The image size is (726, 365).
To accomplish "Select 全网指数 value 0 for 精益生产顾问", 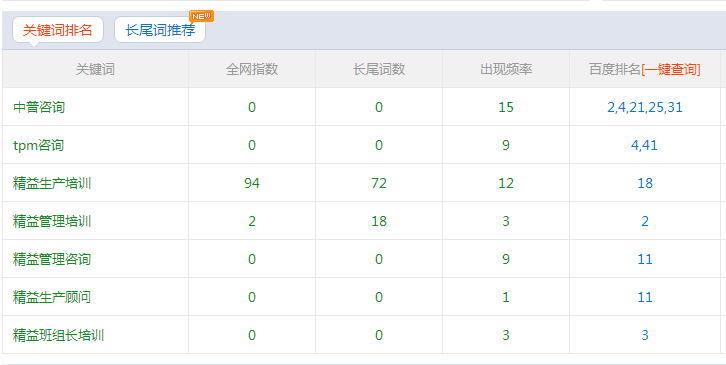I will point(252,297).
